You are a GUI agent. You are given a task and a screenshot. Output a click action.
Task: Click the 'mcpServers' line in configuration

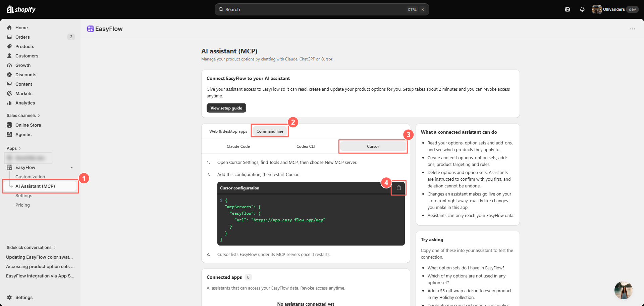(243, 207)
